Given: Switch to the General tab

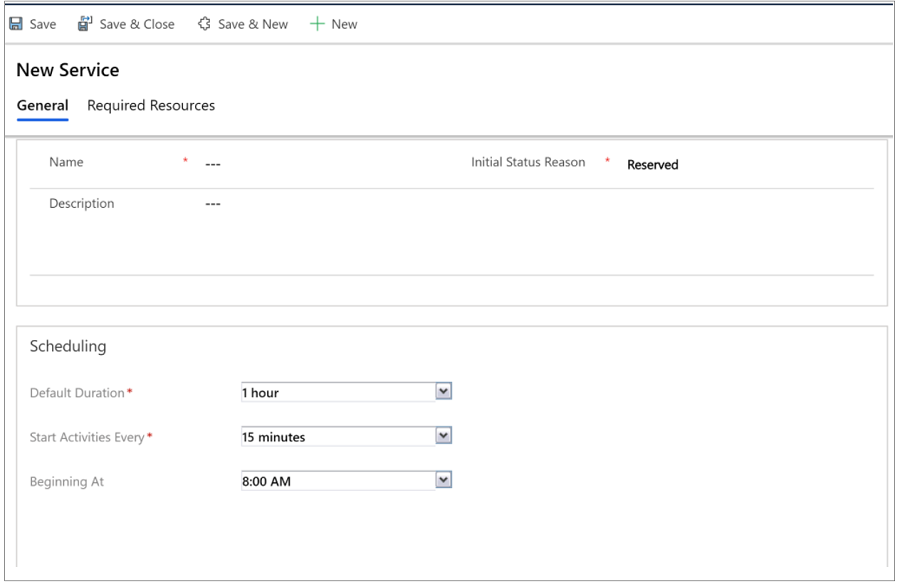Looking at the screenshot, I should (x=42, y=106).
